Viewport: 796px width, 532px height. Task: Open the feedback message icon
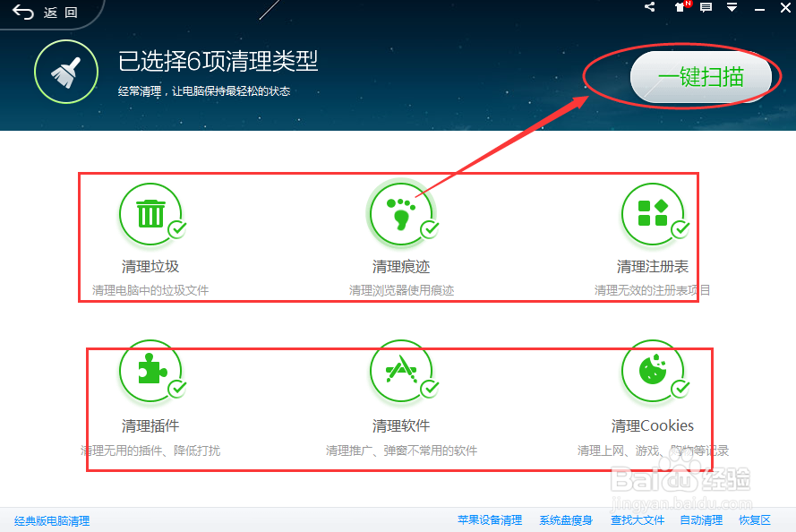click(x=706, y=7)
